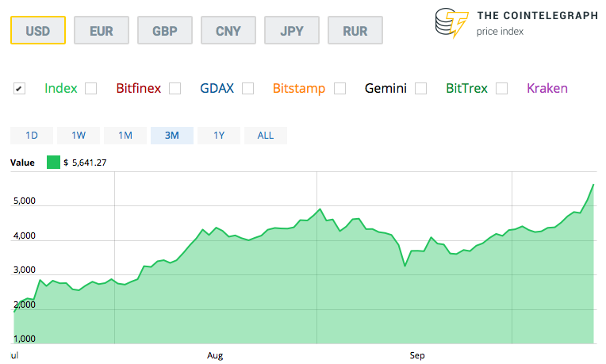The width and height of the screenshot is (606, 364).
Task: Click the purple Kraken label
Action: point(547,89)
